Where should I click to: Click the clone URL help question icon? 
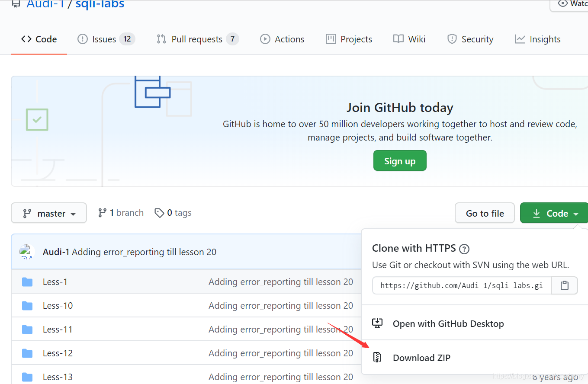pos(464,249)
